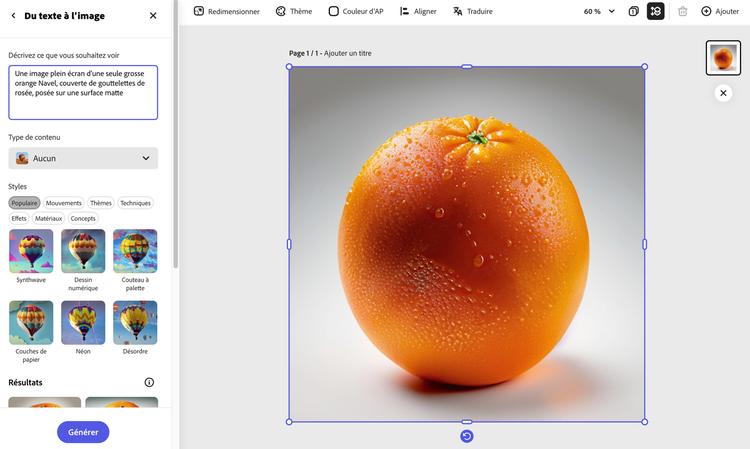Click Ajouter un titre page label
750x449 pixels.
(348, 54)
